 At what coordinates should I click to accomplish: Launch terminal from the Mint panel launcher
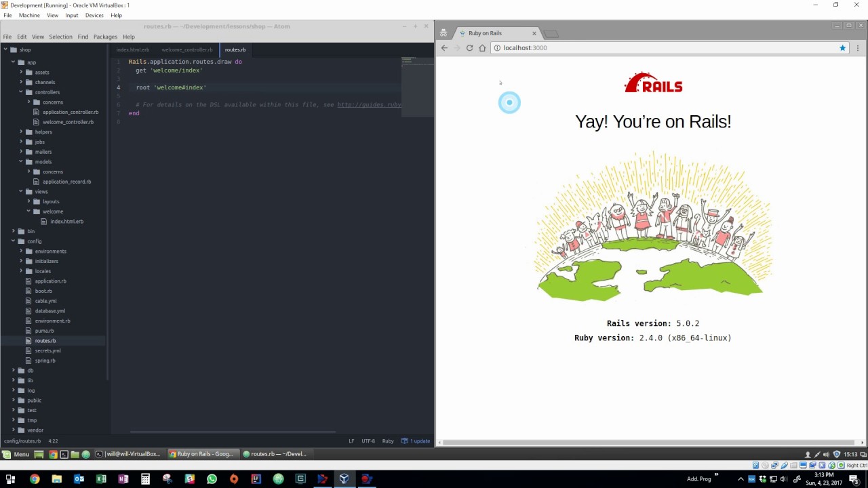[64, 454]
